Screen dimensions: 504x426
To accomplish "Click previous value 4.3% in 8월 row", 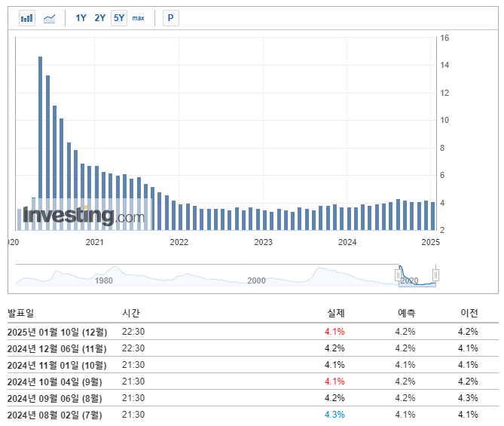I will [x=468, y=398].
